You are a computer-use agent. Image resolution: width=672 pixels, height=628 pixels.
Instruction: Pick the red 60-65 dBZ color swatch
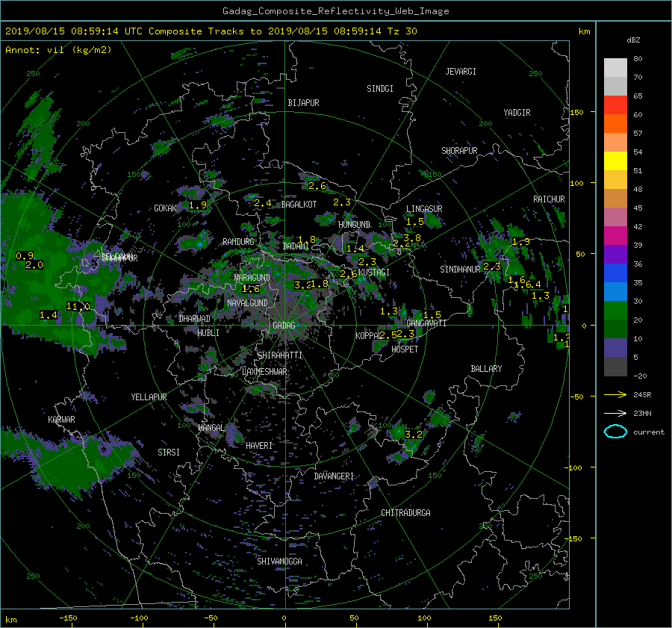615,105
